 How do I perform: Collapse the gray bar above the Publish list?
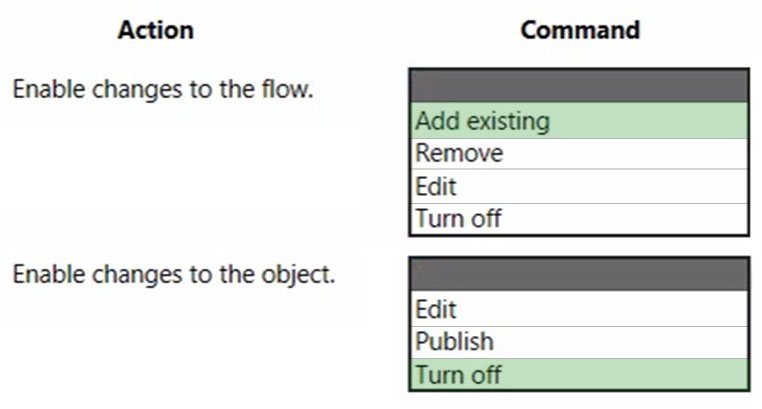pyautogui.click(x=579, y=275)
